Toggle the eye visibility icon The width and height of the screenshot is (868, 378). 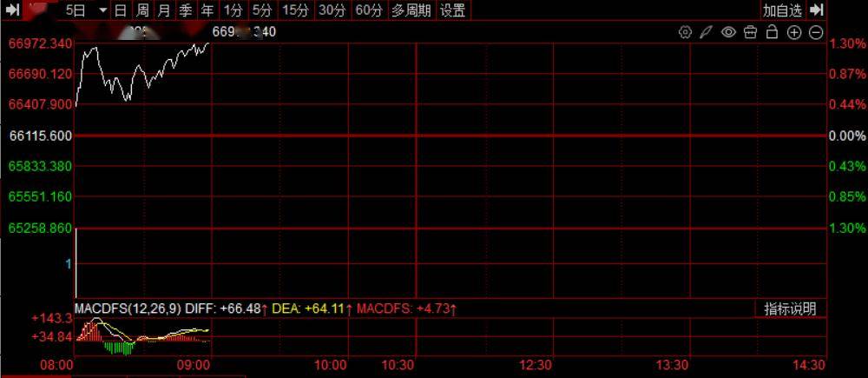(x=728, y=32)
